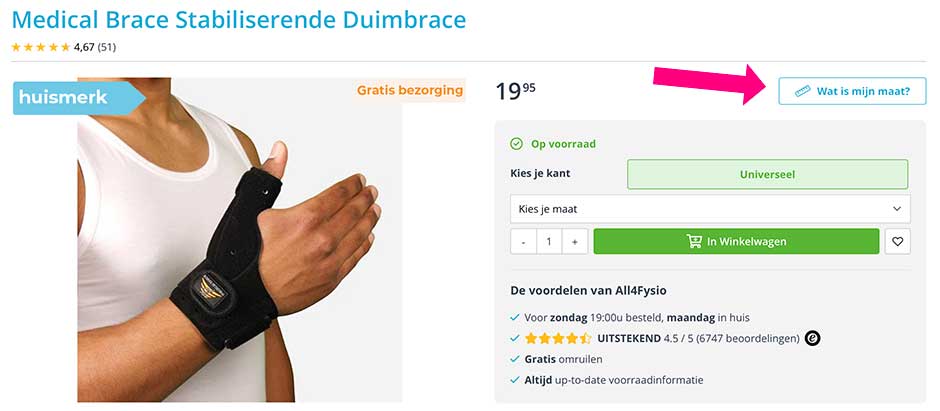Click the black e trust badge icon
940x411 pixels.
coord(812,339)
